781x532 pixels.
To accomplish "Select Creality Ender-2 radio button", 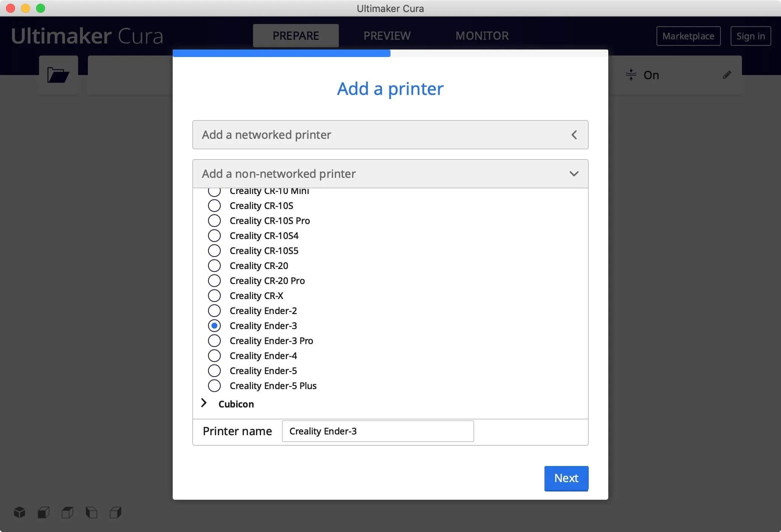I will coord(214,311).
